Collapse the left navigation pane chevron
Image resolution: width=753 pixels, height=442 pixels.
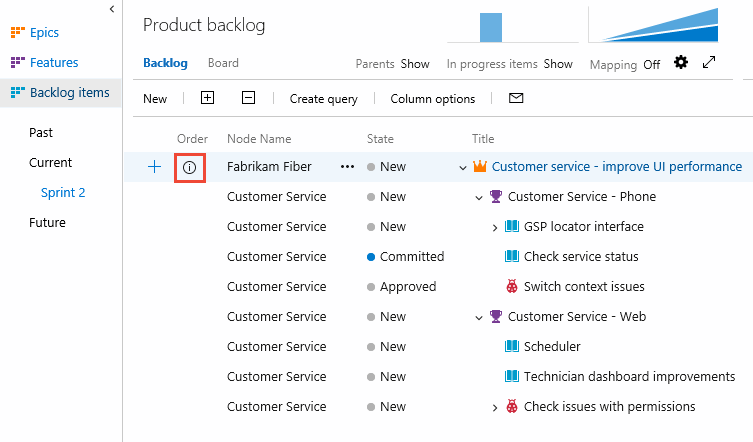pyautogui.click(x=111, y=9)
